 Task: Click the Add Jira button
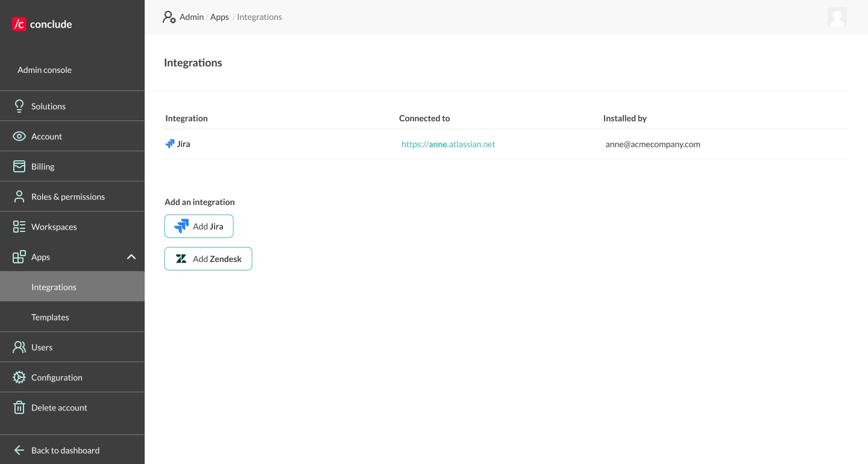coord(199,226)
